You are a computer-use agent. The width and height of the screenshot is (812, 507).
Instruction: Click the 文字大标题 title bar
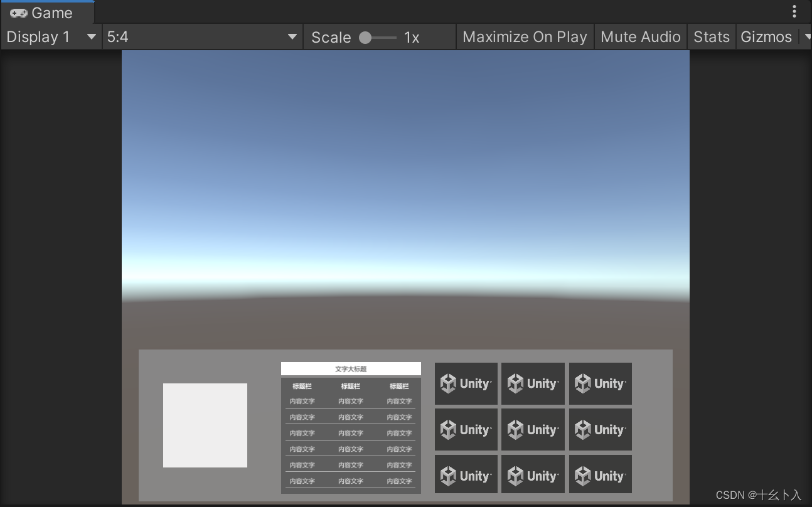coord(351,369)
